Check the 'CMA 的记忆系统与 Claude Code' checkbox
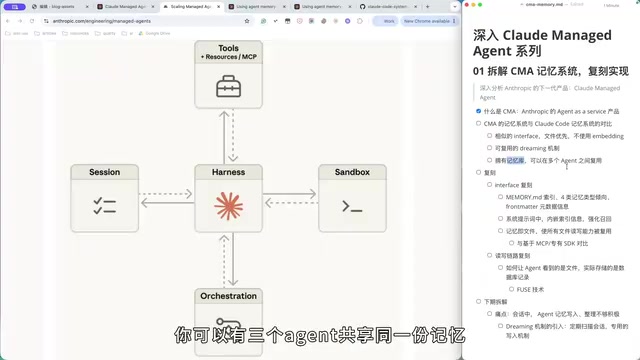This screenshot has width=640, height=360. click(x=478, y=123)
